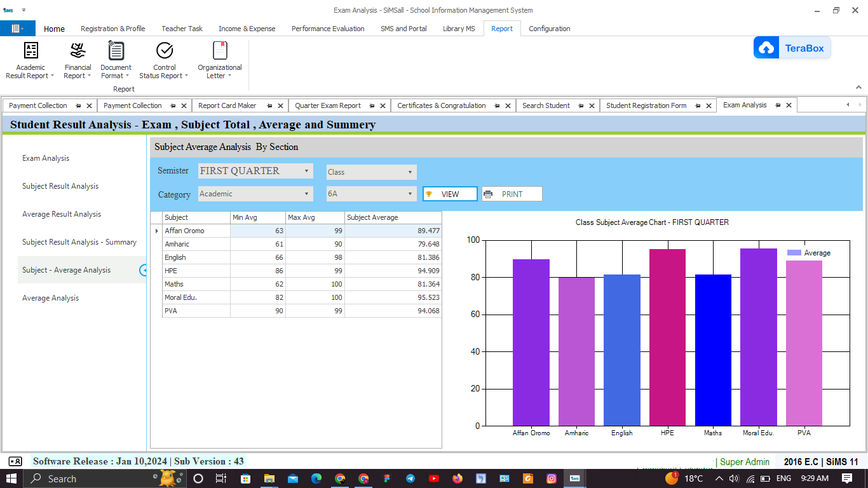Image resolution: width=868 pixels, height=488 pixels.
Task: Click the ID card icon in status bar
Action: (15, 461)
